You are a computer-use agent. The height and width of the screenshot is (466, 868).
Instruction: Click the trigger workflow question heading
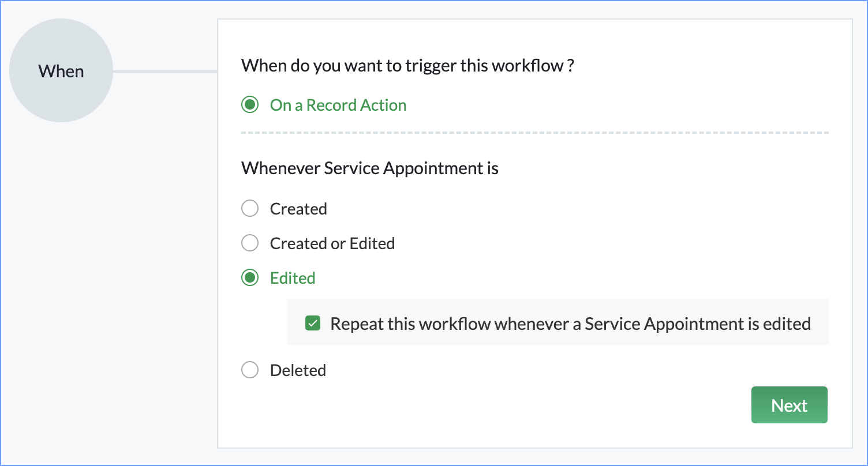[407, 66]
